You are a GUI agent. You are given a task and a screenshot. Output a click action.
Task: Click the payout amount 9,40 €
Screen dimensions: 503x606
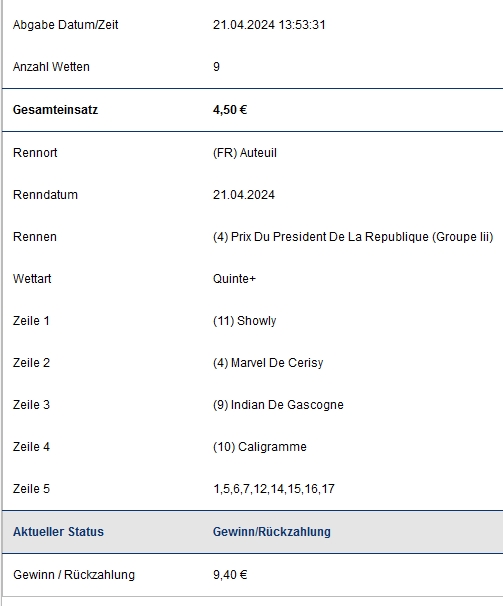click(230, 575)
